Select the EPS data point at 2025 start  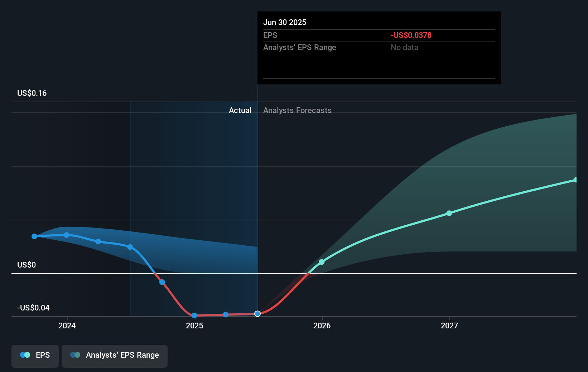[194, 315]
